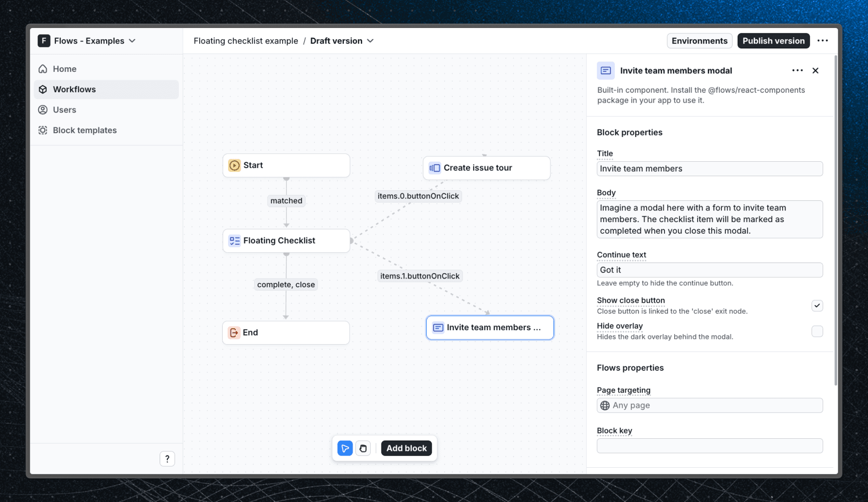The height and width of the screenshot is (502, 868).
Task: Click the Floating Checklist block icon
Action: pos(234,240)
